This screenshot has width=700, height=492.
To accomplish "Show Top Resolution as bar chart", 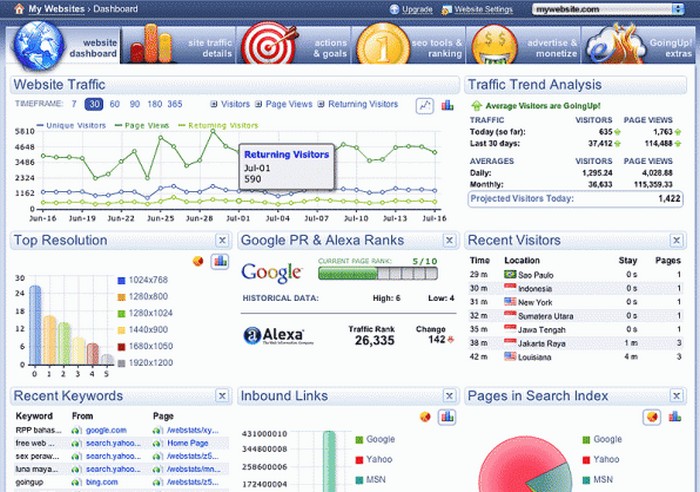I will pos(220,261).
